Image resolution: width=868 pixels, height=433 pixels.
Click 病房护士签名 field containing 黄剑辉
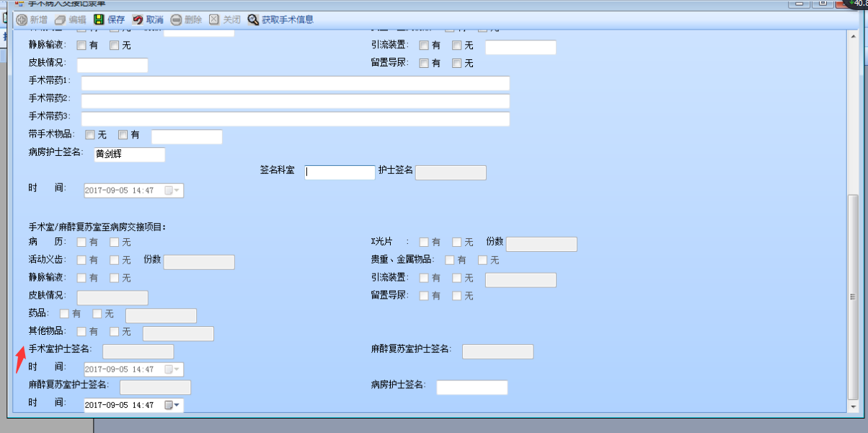click(x=129, y=154)
